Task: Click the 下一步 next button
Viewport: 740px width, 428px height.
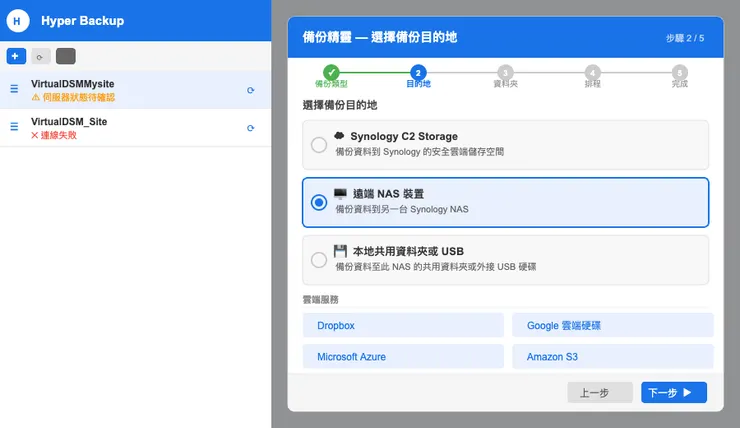Action: click(x=674, y=393)
